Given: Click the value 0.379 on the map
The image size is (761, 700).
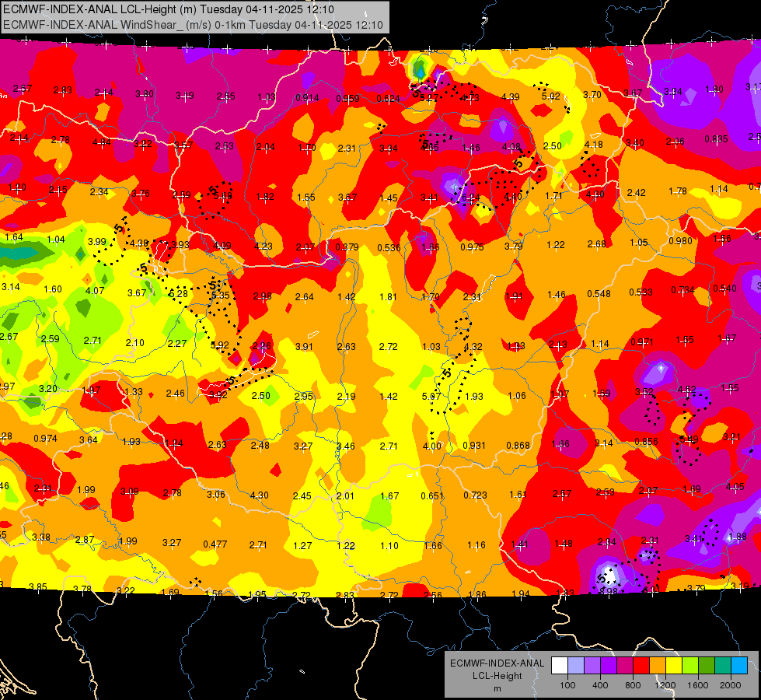Looking at the screenshot, I should click(x=347, y=247).
